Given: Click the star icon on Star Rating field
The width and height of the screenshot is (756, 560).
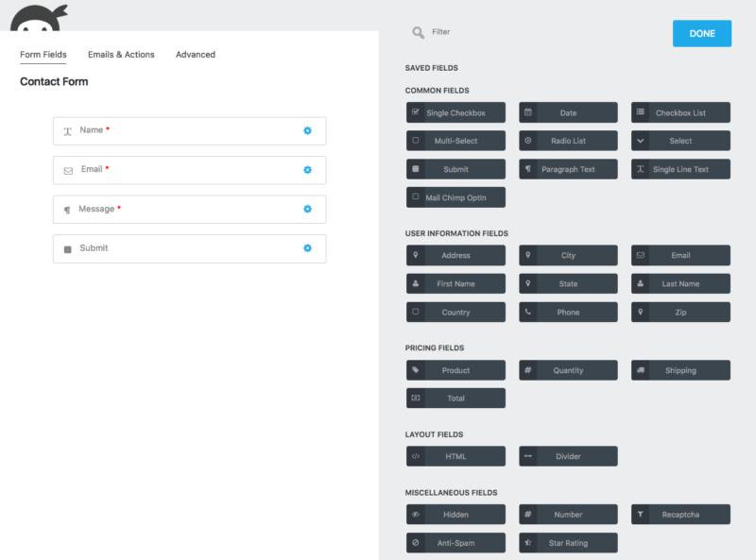Looking at the screenshot, I should point(529,542).
